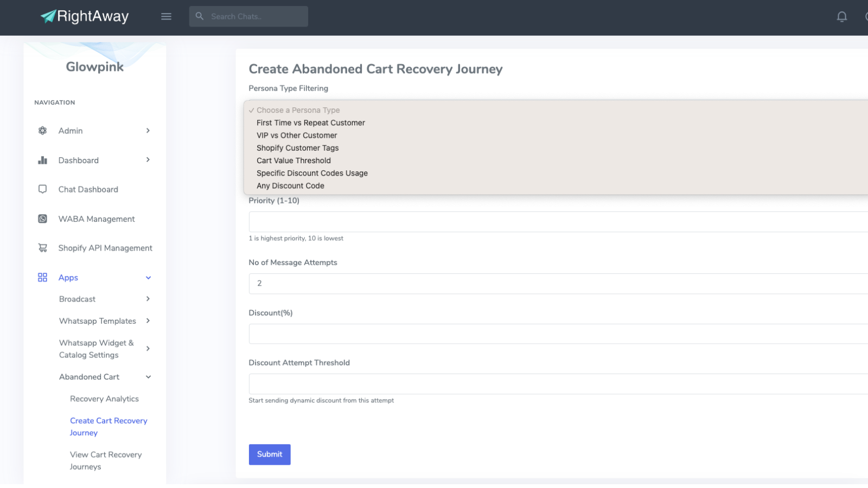Open the Chat Dashboard speech bubble icon
This screenshot has width=868, height=488.
click(x=42, y=189)
